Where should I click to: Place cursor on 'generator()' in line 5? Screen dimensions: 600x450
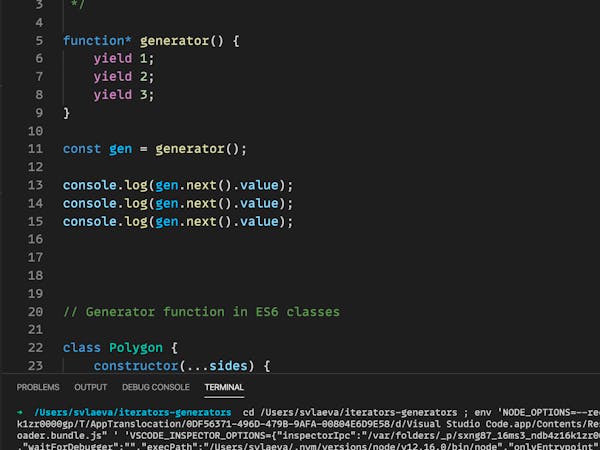pyautogui.click(x=182, y=41)
